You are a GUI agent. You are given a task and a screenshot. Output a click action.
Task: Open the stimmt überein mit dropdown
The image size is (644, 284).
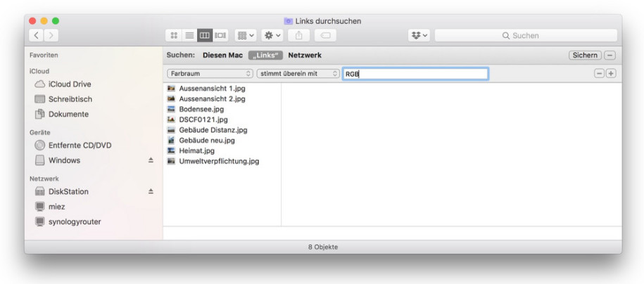[x=298, y=74]
